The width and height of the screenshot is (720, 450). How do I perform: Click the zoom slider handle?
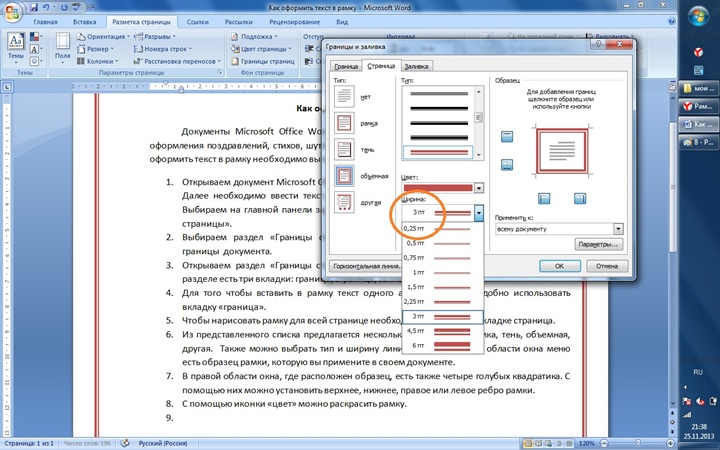tap(637, 444)
